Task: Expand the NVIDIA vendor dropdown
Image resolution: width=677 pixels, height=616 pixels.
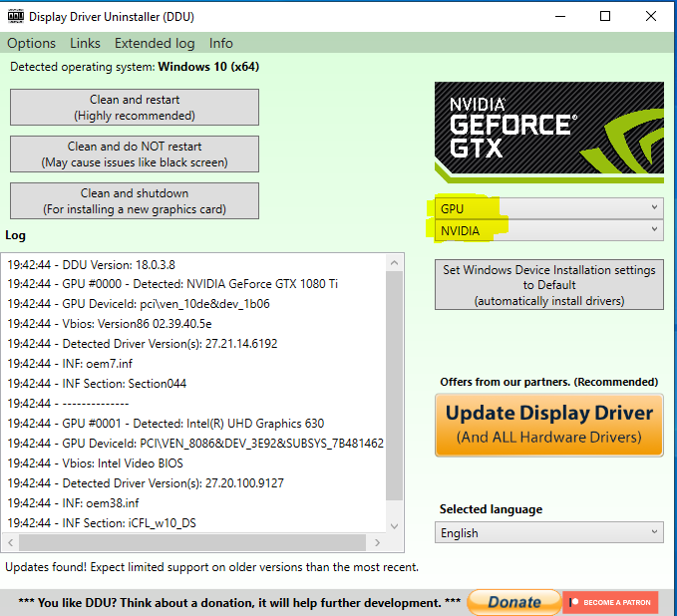Action: (548, 230)
